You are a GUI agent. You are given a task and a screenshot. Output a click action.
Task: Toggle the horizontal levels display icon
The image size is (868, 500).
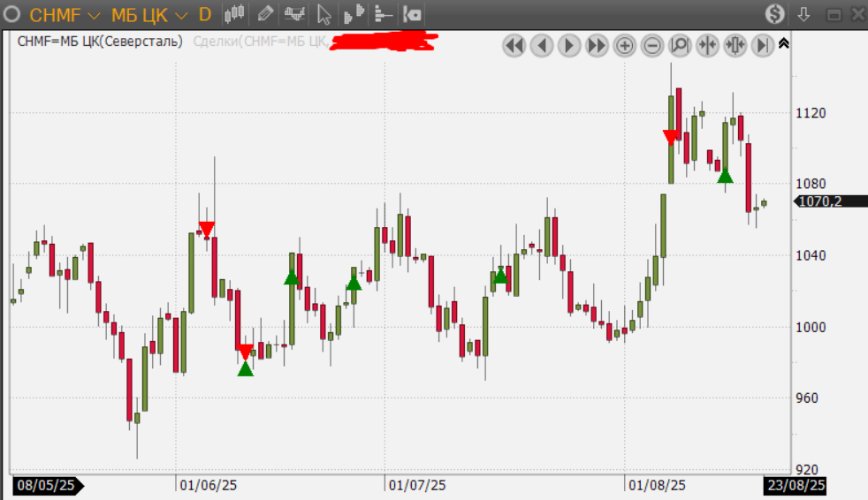(x=383, y=14)
